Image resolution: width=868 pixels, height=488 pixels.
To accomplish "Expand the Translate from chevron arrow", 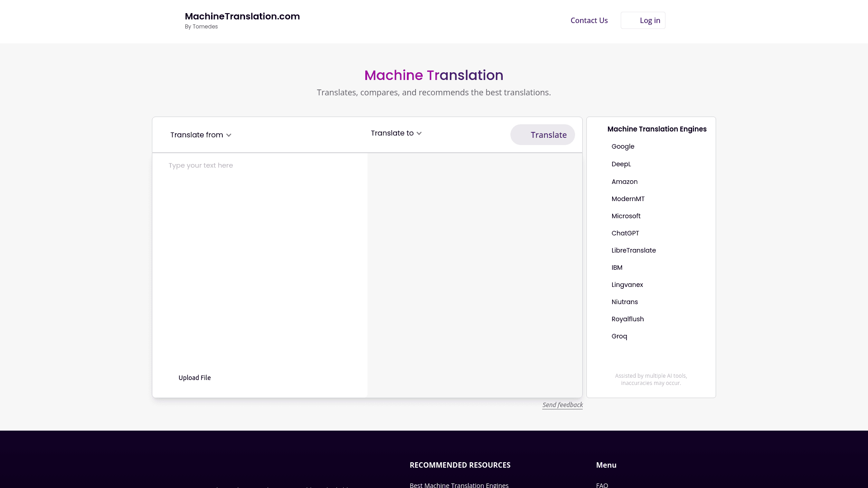I will tap(229, 135).
